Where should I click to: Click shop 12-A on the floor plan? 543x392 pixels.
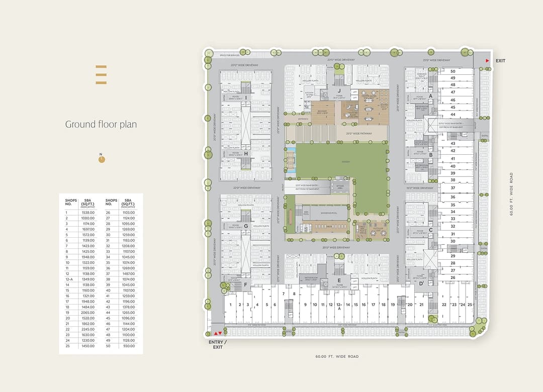(x=339, y=307)
